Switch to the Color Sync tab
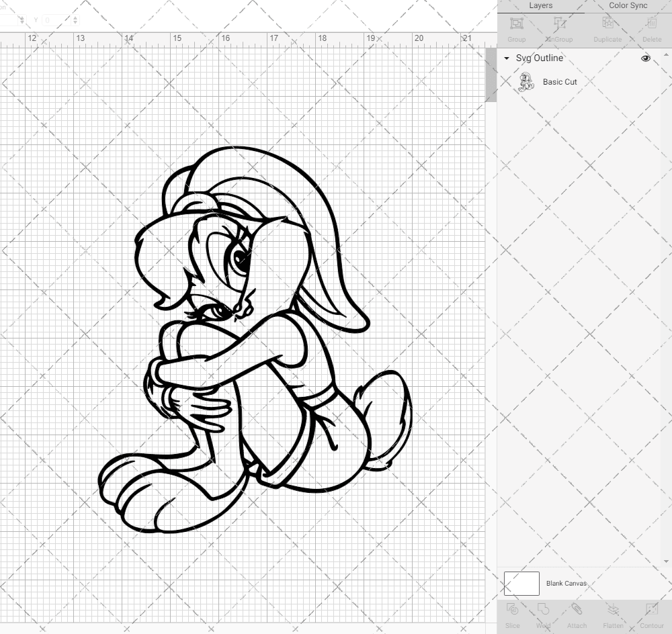The image size is (672, 634). 628,5
